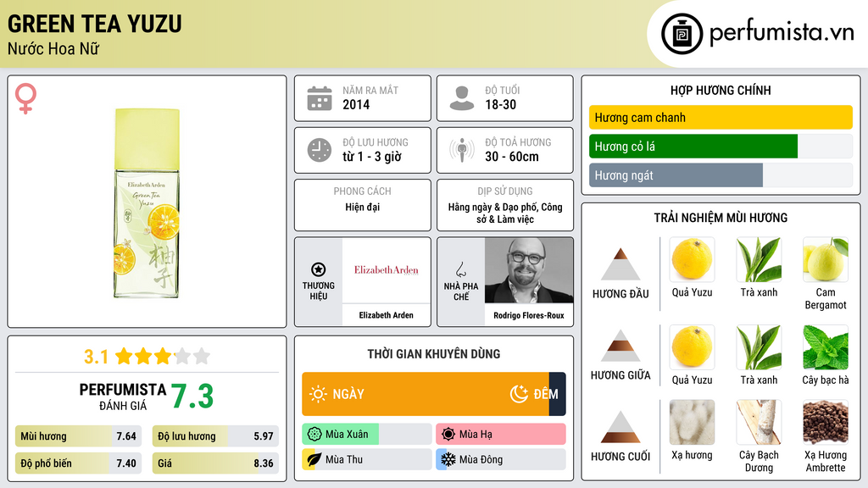Open the Rodrigo Flores-Roux perfumer photo

click(529, 270)
